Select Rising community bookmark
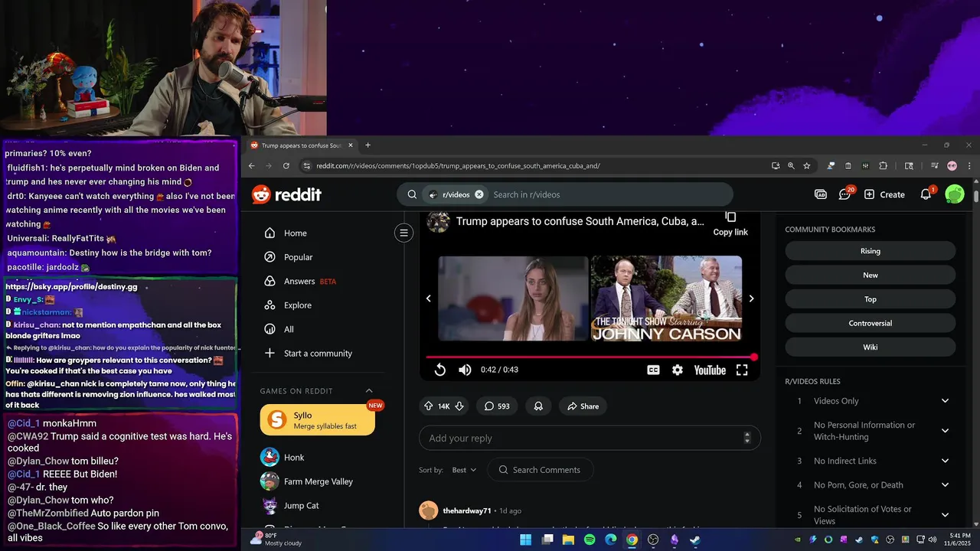The width and height of the screenshot is (980, 551). [x=871, y=251]
